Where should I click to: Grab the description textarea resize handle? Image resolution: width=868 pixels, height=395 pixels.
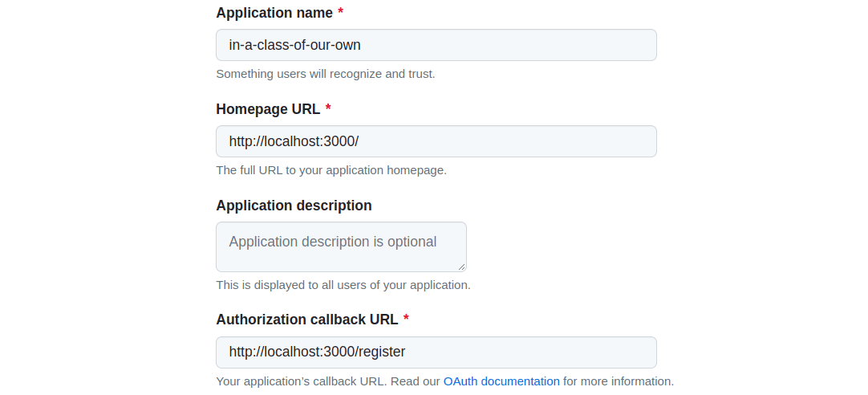click(x=461, y=267)
